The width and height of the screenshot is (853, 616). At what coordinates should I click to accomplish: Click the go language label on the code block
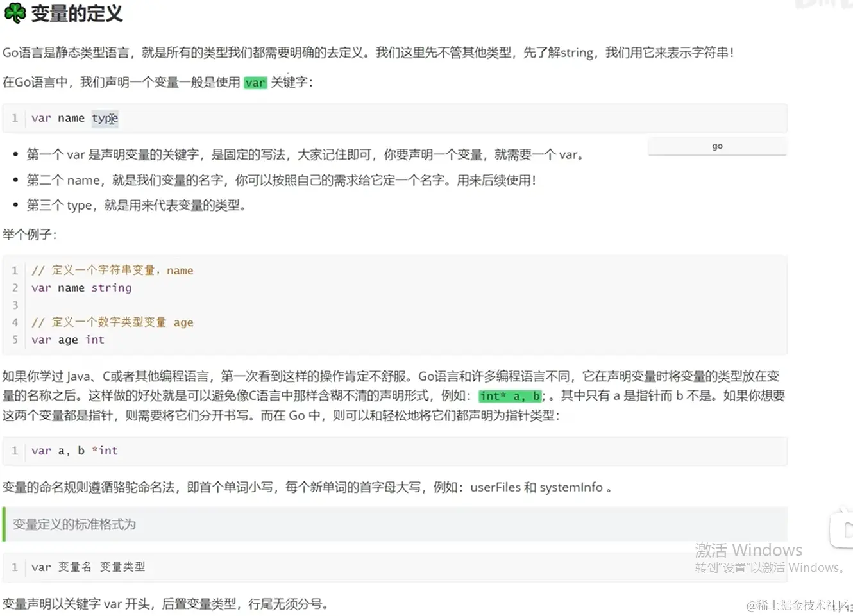tap(717, 146)
